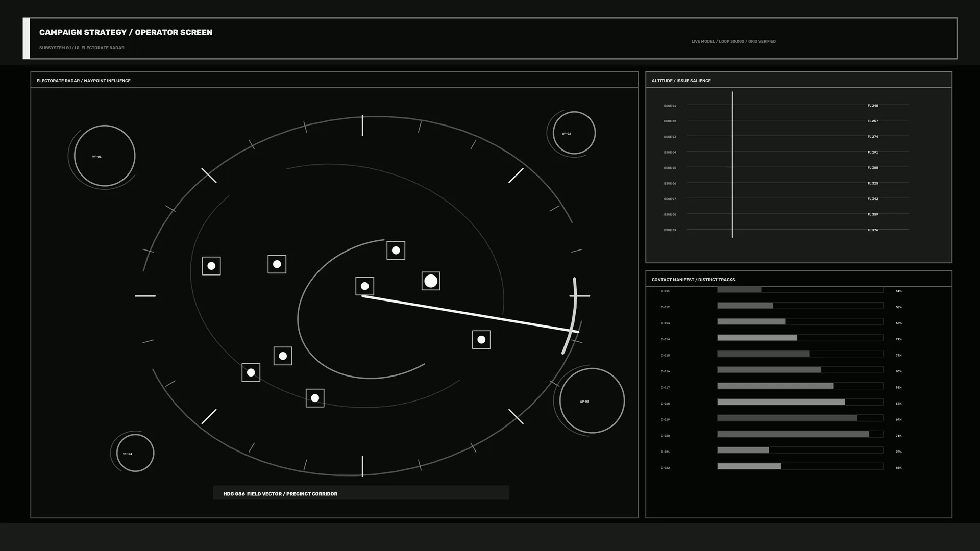This screenshot has height=551, width=980.
Task: Click the 72% value for D-014
Action: [x=898, y=339]
